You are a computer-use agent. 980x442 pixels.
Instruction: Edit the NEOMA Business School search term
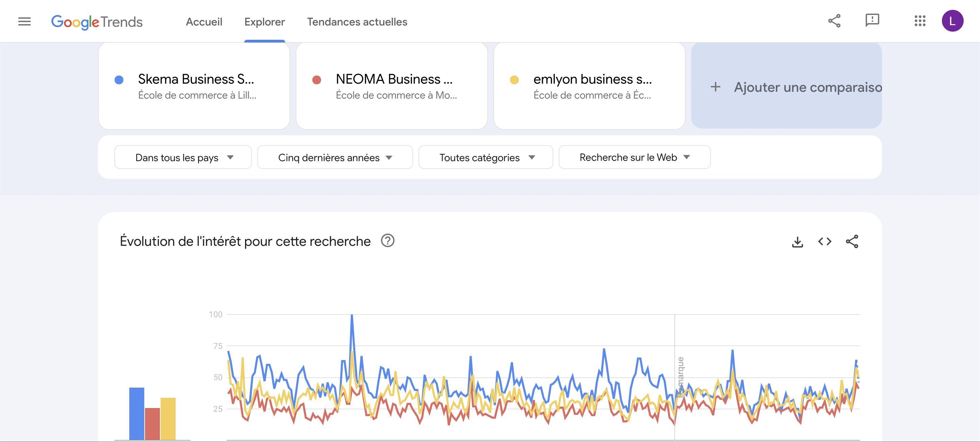click(392, 86)
